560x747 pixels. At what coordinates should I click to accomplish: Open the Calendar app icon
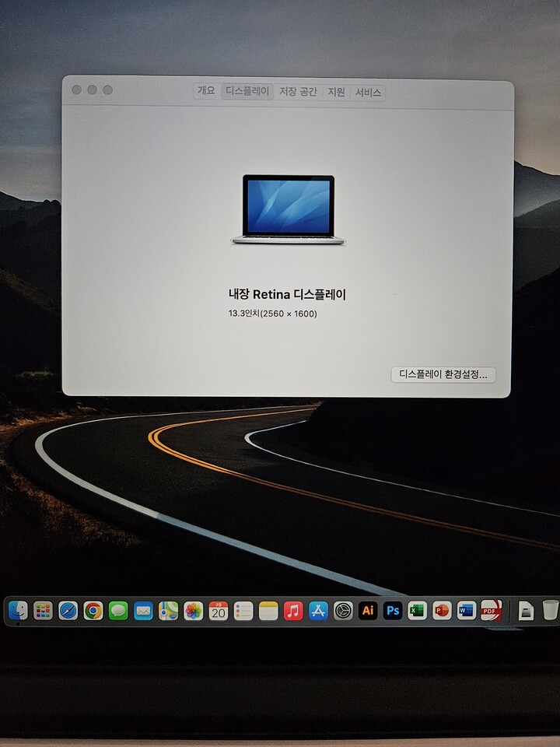point(219,611)
